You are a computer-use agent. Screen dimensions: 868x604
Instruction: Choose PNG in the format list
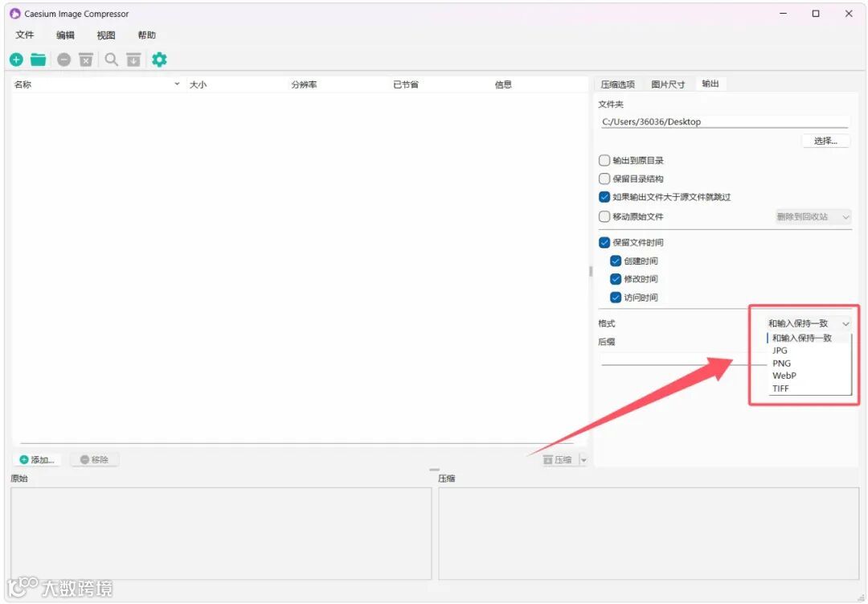tap(809, 364)
